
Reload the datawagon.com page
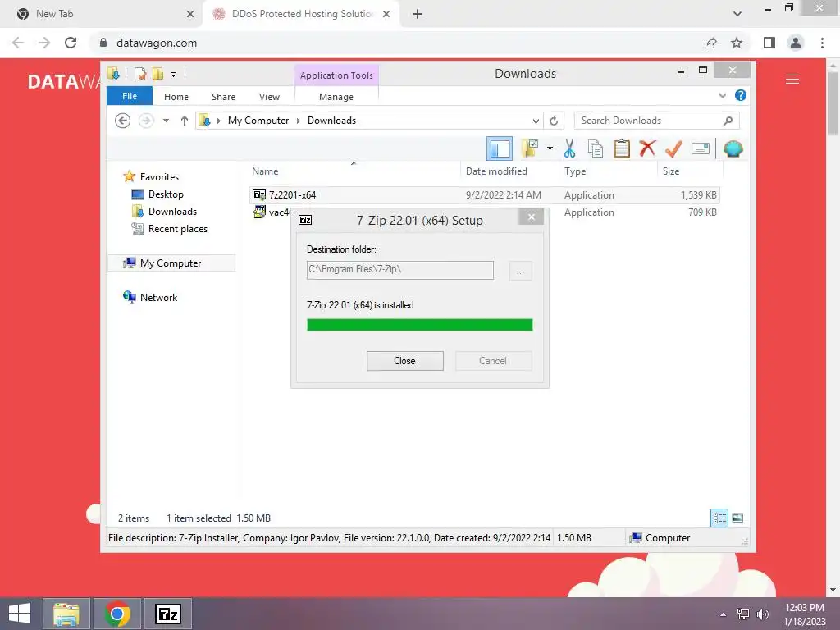pos(71,43)
